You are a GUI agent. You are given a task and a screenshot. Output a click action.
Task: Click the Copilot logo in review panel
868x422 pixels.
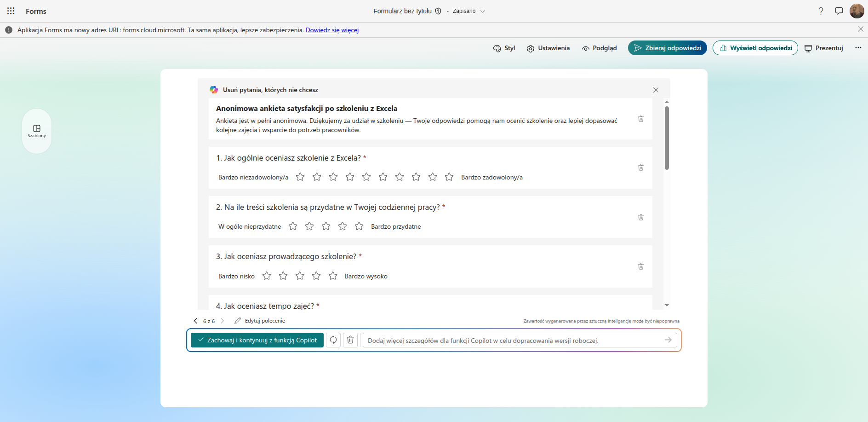coord(214,90)
